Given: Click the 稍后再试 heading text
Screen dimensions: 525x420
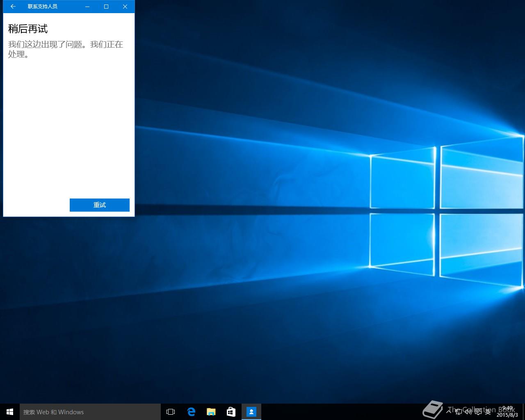Looking at the screenshot, I should click(x=28, y=29).
